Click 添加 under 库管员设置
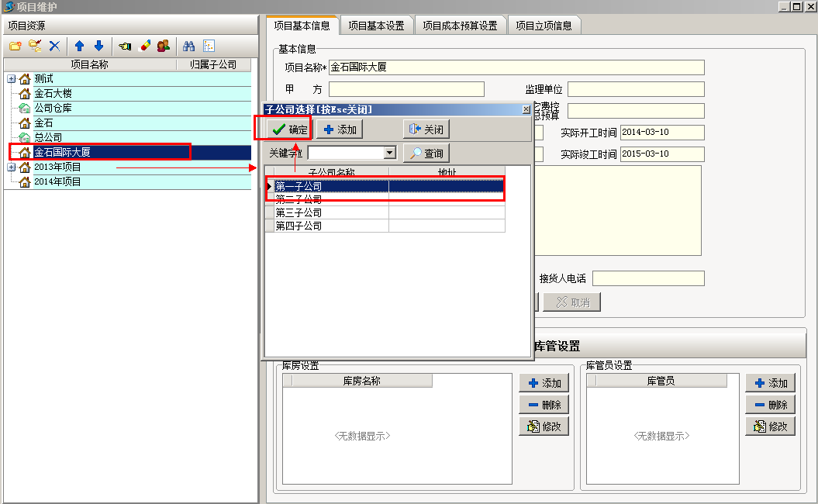818x504 pixels. pyautogui.click(x=770, y=382)
